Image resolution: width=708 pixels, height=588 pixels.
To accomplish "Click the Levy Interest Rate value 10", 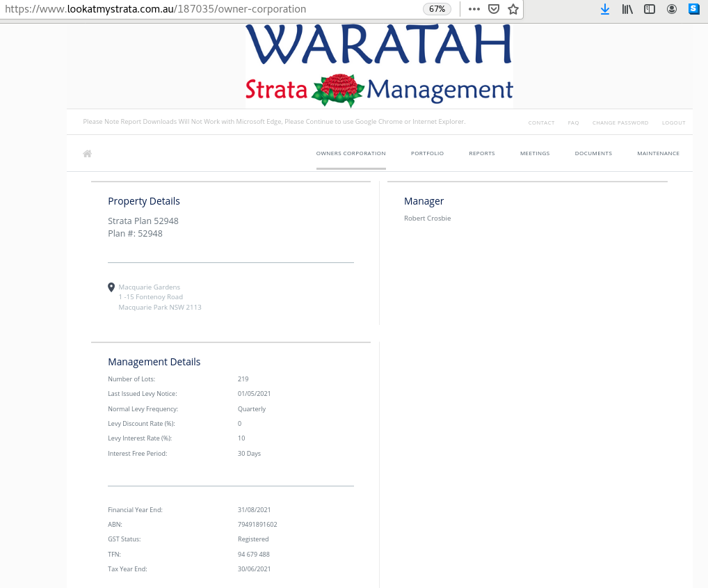I will [241, 438].
